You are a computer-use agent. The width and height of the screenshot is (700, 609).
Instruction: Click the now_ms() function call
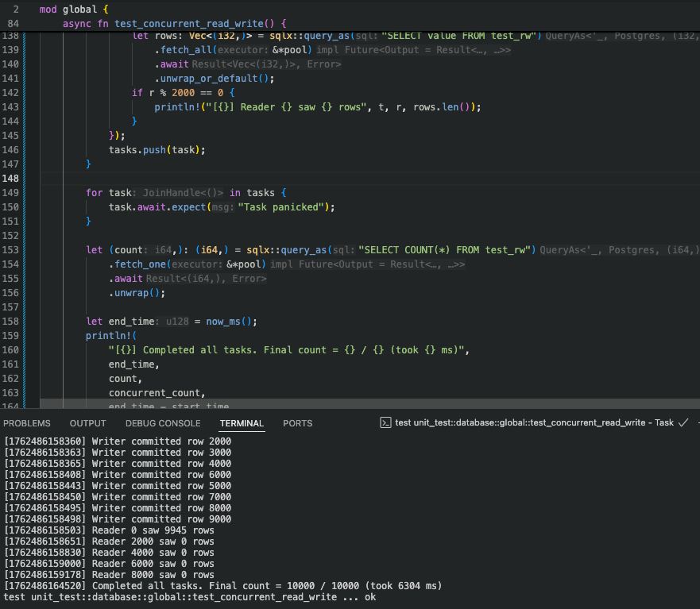click(229, 322)
